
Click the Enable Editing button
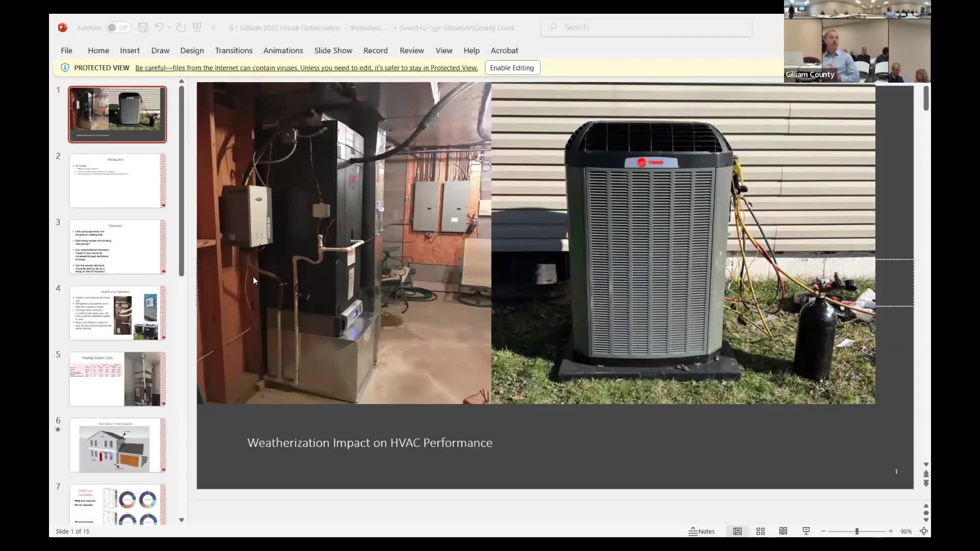coord(512,68)
